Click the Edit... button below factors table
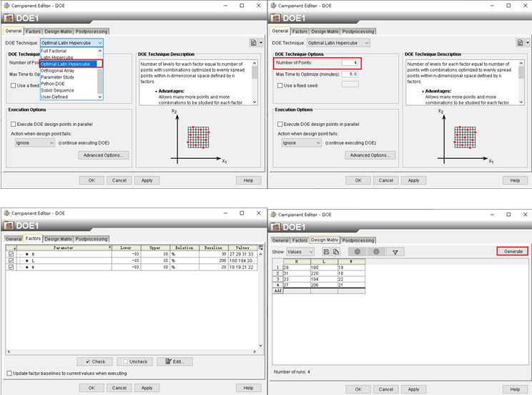Image resolution: width=532 pixels, height=395 pixels. click(x=174, y=361)
